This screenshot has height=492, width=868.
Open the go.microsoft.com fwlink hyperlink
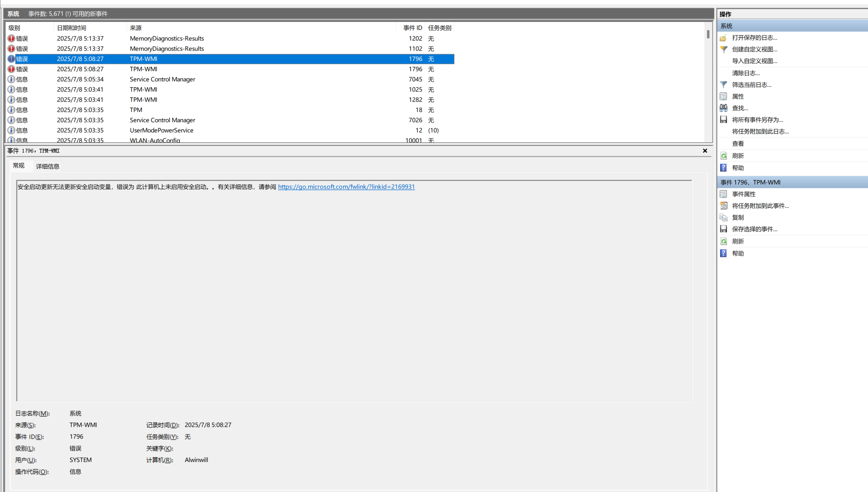tap(346, 187)
